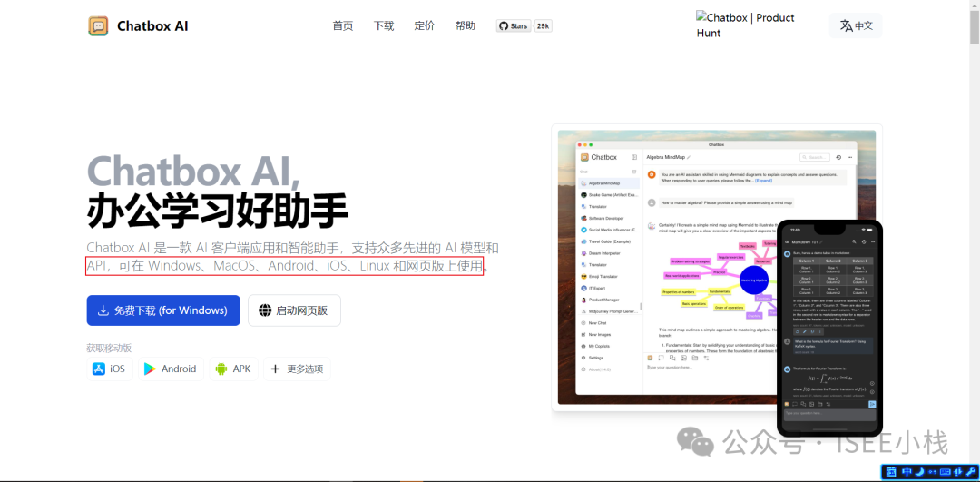Select IT Expert in preview sidebar
Image resolution: width=980 pixels, height=482 pixels.
(x=610, y=288)
